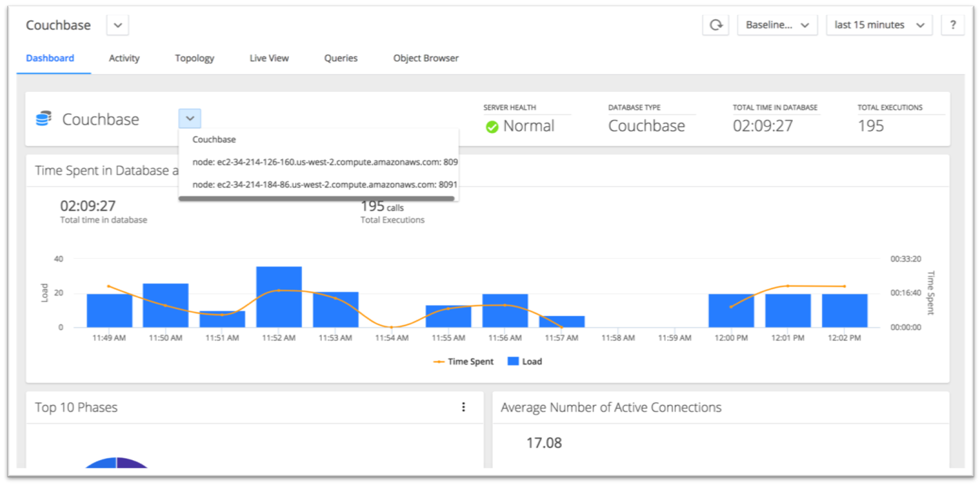Image resolution: width=980 pixels, height=485 pixels.
Task: Click the 195 calls Total Executions figure
Action: 382,206
